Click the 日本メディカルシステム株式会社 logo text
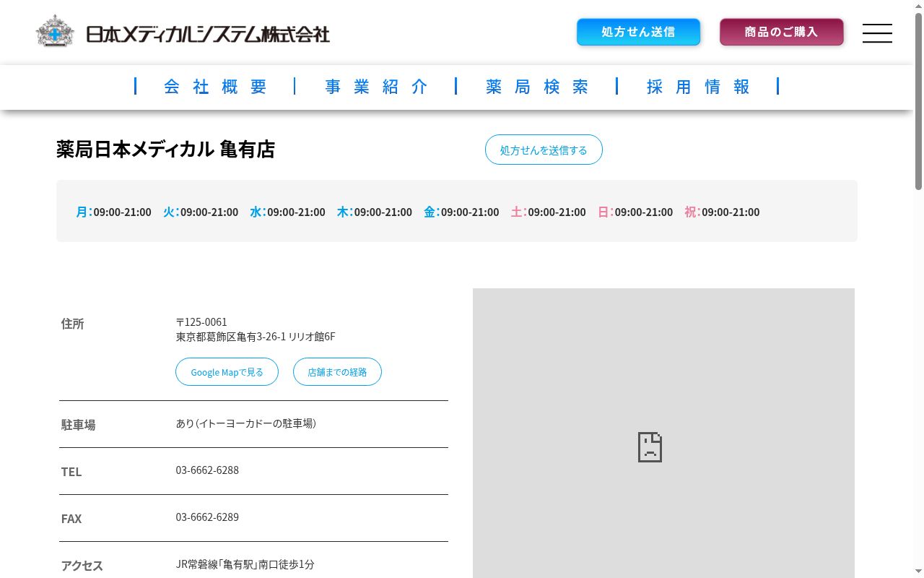 pos(208,34)
